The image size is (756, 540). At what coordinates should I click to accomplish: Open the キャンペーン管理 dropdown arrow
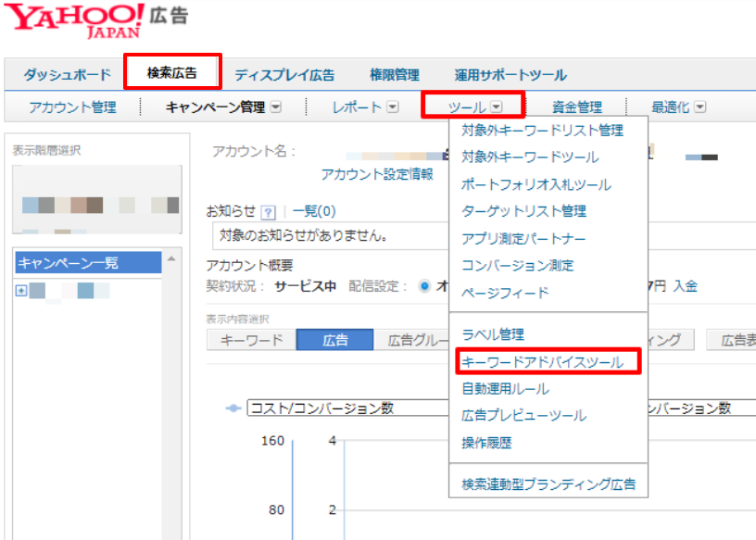tap(275, 107)
